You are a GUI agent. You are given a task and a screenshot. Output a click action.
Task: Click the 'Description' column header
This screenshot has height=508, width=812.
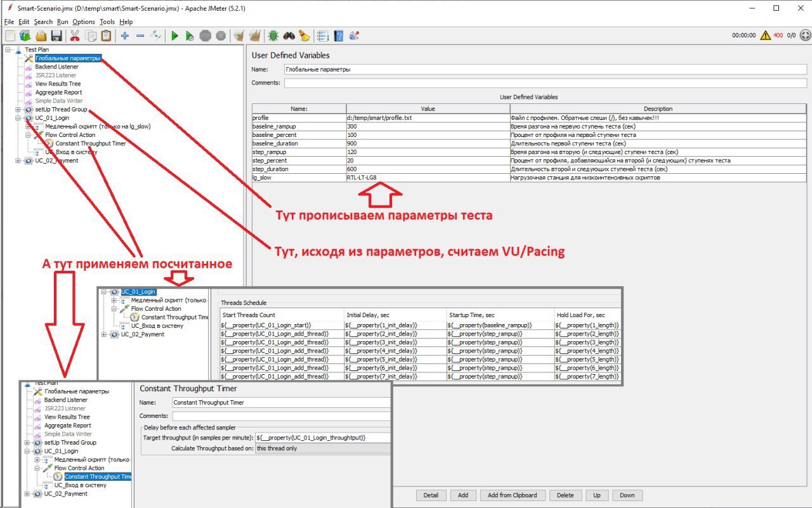(x=658, y=109)
